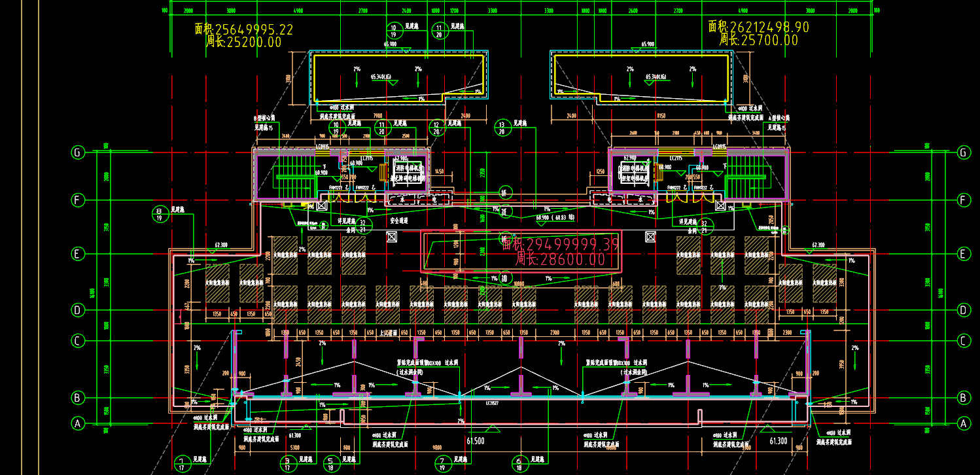Viewport: 980px width, 475px height.
Task: Select the yellow area label 面积:26212498.90
Action: pos(759,27)
